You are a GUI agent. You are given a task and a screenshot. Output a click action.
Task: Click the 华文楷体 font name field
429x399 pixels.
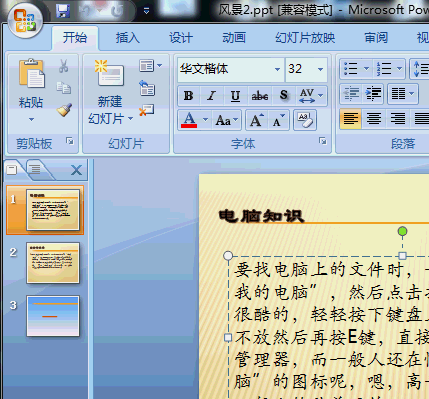point(225,69)
